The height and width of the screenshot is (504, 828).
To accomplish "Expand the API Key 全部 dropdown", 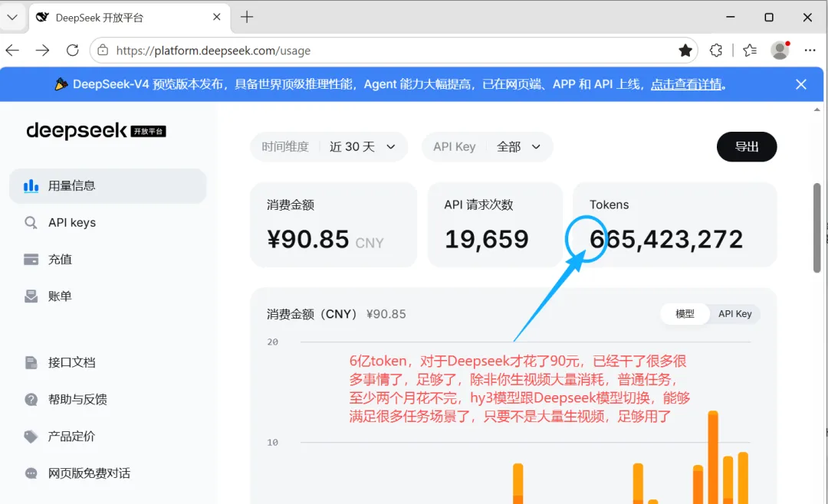I will (488, 147).
